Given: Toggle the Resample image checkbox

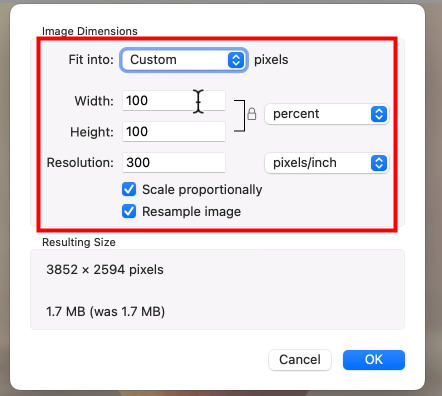Looking at the screenshot, I should pos(129,211).
